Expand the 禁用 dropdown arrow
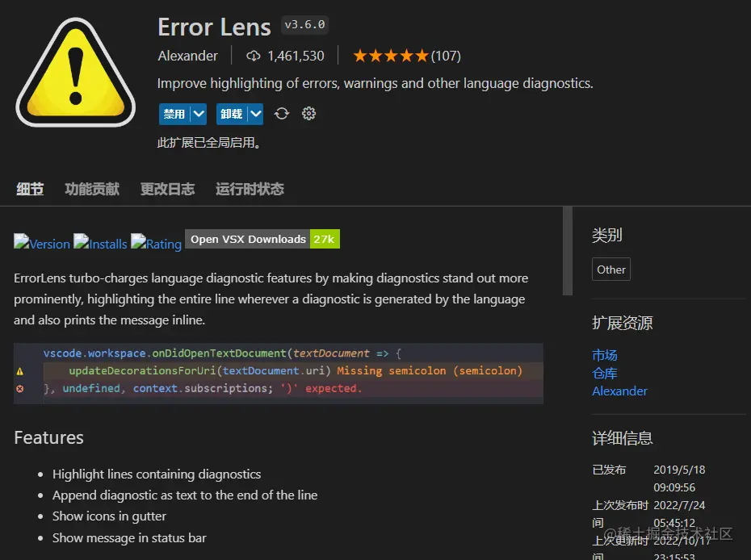Image resolution: width=751 pixels, height=560 pixels. click(x=199, y=114)
